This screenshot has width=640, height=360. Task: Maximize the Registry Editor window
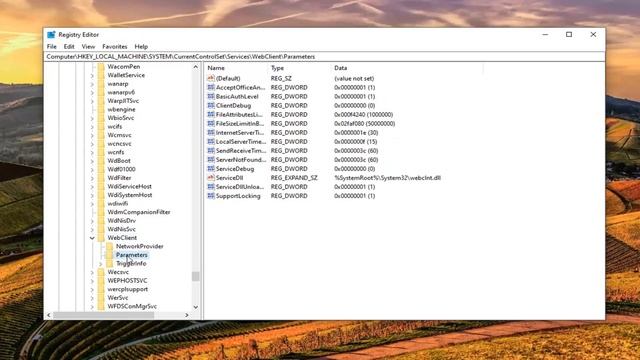click(x=569, y=35)
